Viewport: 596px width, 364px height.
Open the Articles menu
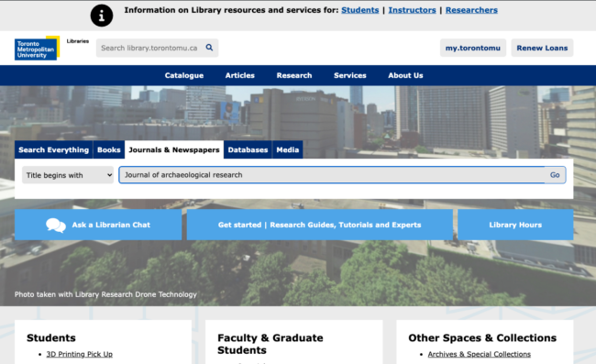pyautogui.click(x=240, y=75)
